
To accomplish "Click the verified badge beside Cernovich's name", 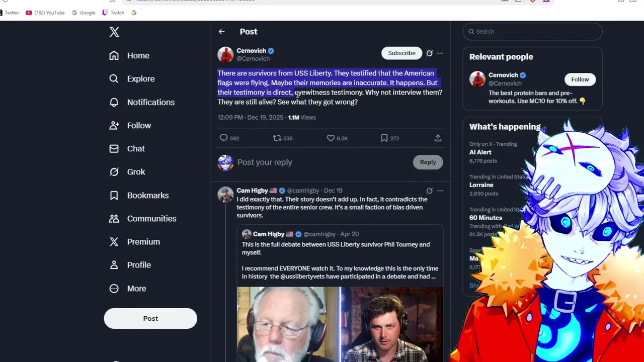I will (x=271, y=51).
